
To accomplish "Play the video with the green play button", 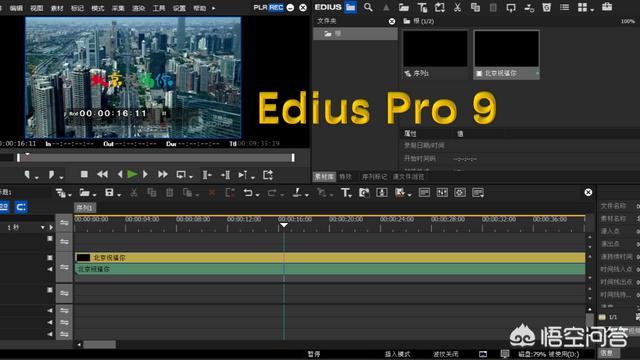I will click(x=132, y=175).
